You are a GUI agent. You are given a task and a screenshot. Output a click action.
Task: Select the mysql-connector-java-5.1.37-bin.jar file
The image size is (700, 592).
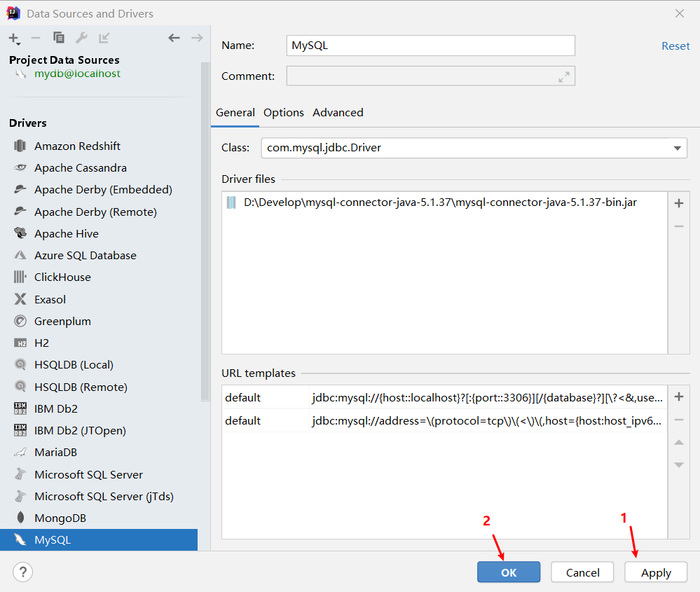coord(445,202)
